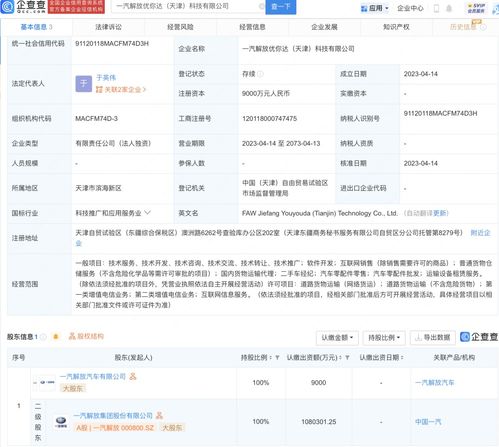Click the 导出数据 export button
The height and width of the screenshot is (447, 499).
click(433, 338)
